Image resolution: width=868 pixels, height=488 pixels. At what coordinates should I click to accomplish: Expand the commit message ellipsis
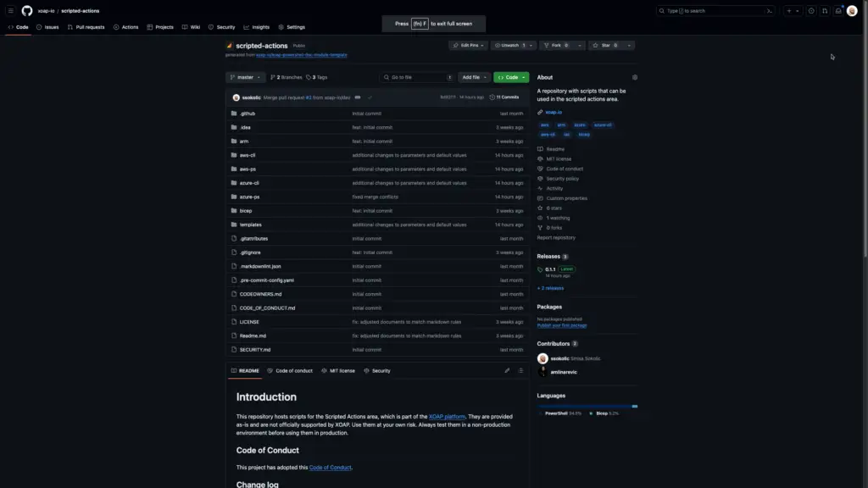tap(358, 97)
